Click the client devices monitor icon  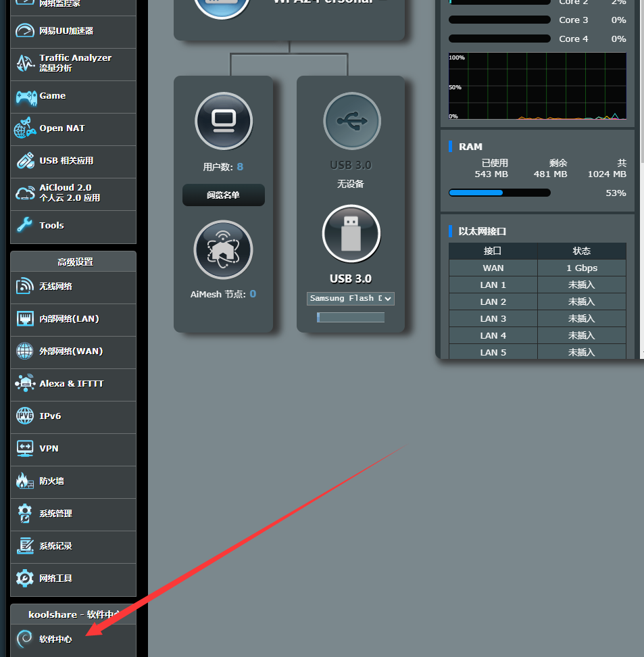point(223,121)
